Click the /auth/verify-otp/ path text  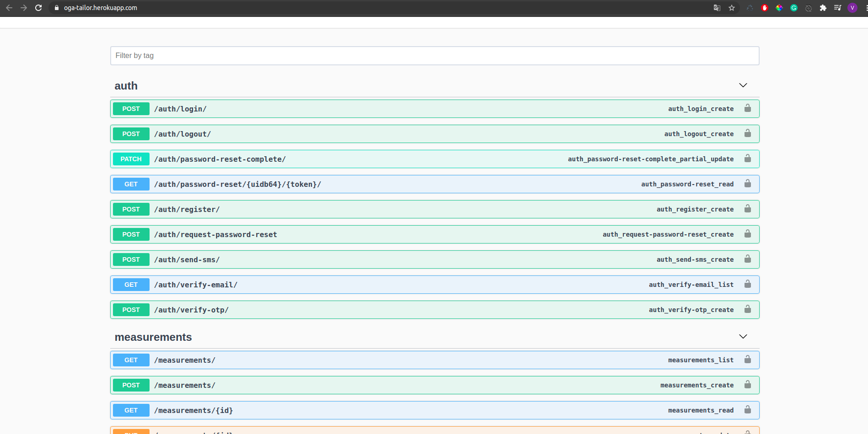(x=191, y=310)
